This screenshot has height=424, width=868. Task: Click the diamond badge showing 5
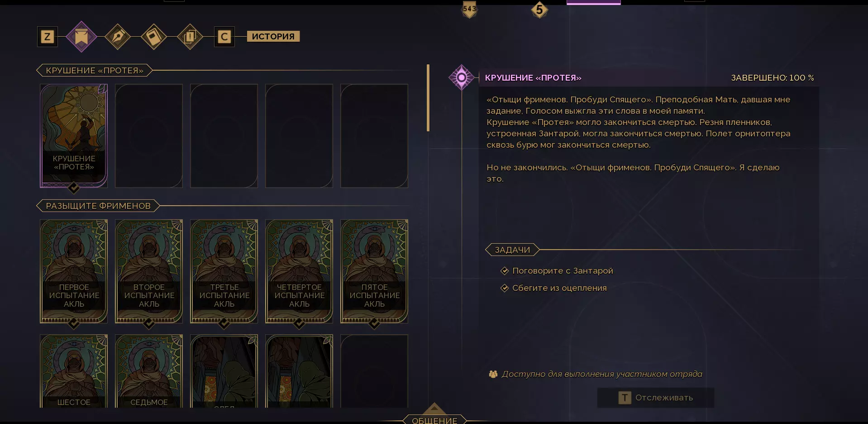(x=539, y=10)
